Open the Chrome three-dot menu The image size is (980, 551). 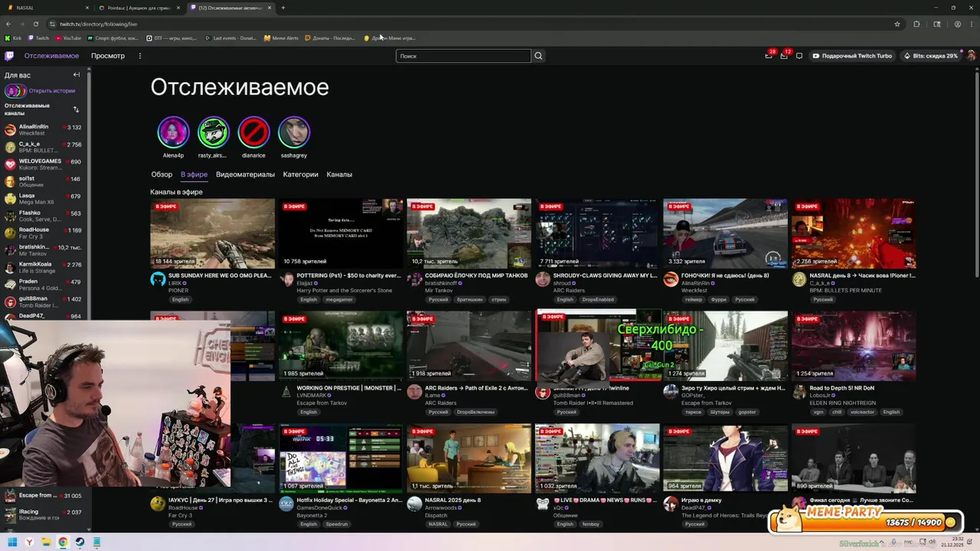pos(971,24)
